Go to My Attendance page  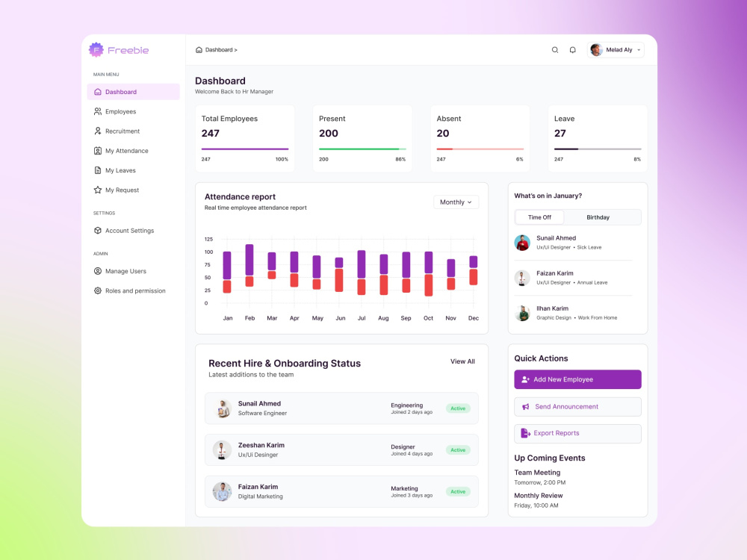pos(134,151)
